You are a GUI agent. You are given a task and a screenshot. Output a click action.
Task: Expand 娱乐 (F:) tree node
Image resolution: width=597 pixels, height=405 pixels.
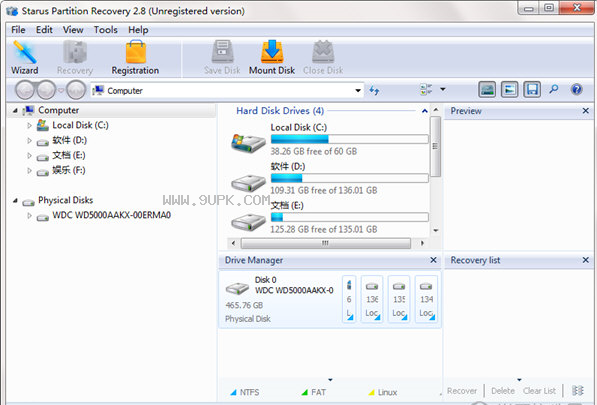click(29, 171)
